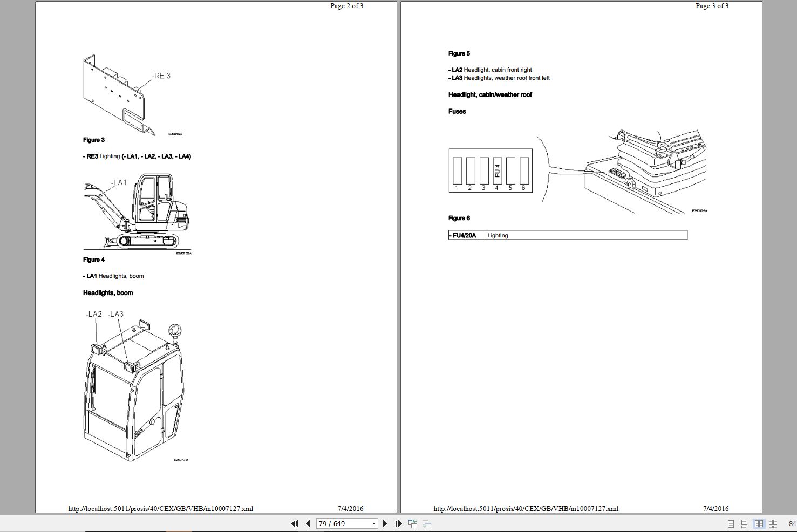
Task: Jump to the first page
Action: click(x=295, y=523)
